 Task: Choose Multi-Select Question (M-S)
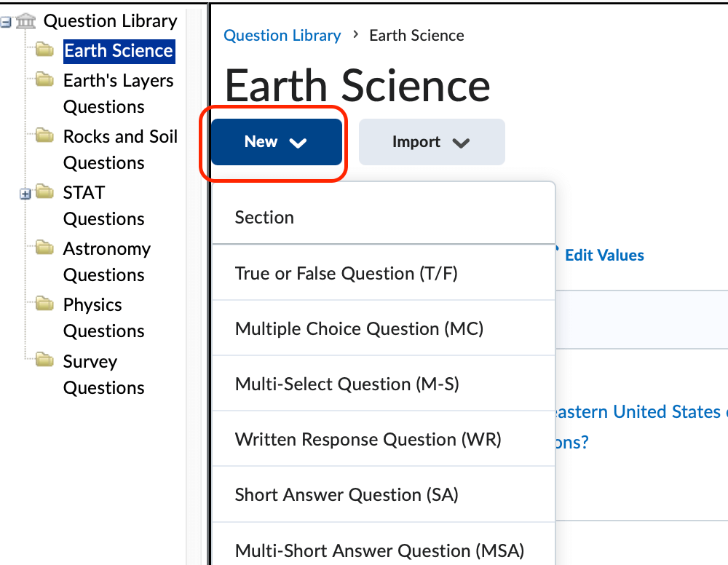346,384
